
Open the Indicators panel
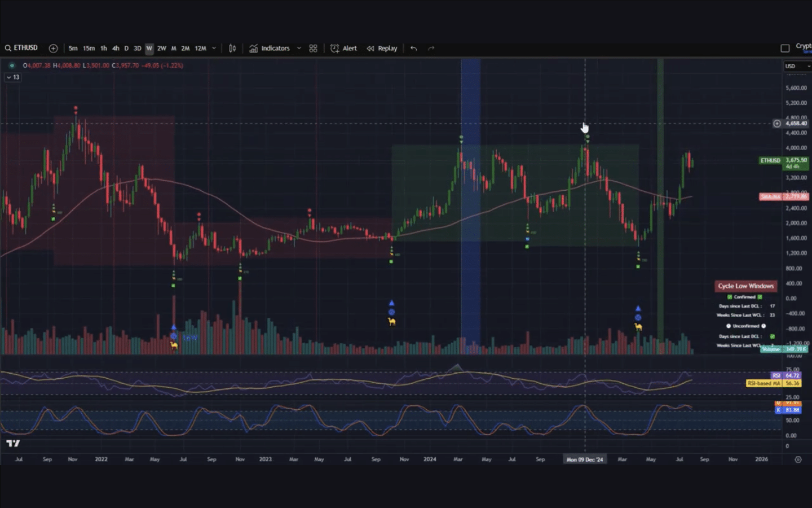(x=270, y=49)
